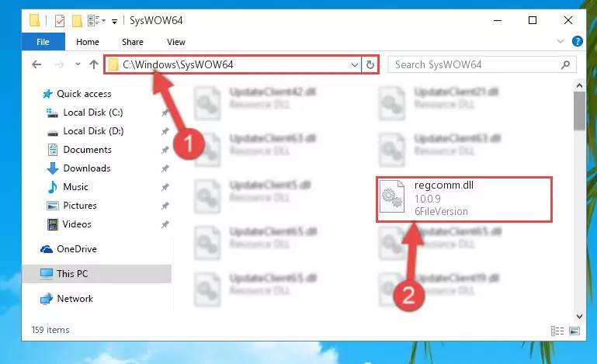Click the Properties quick access toolbar icon
The height and width of the screenshot is (364, 597).
(x=60, y=20)
